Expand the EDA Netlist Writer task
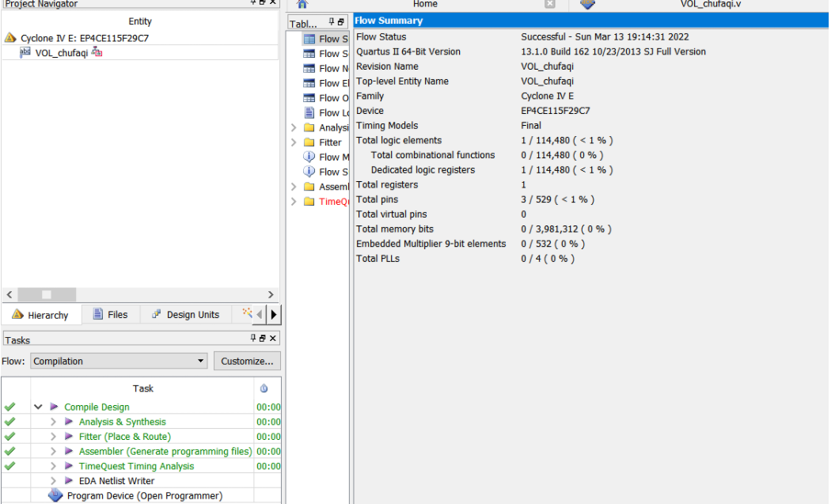Screen dimensions: 835x504 point(53,480)
